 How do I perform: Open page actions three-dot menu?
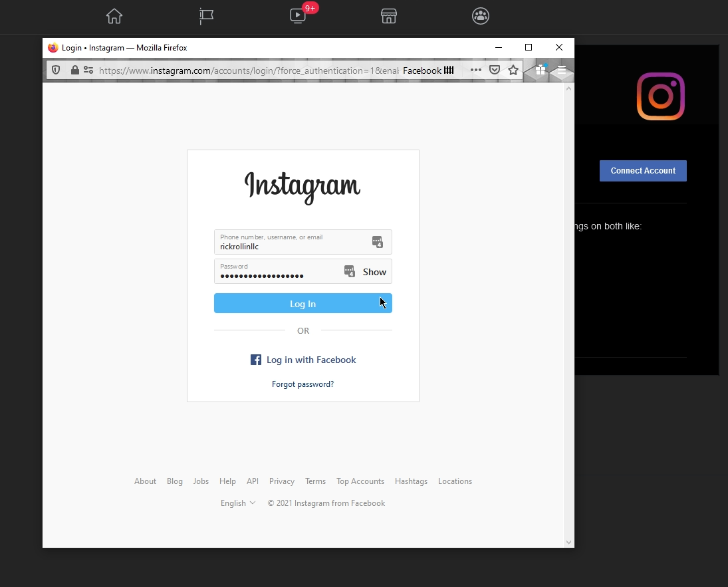(476, 70)
